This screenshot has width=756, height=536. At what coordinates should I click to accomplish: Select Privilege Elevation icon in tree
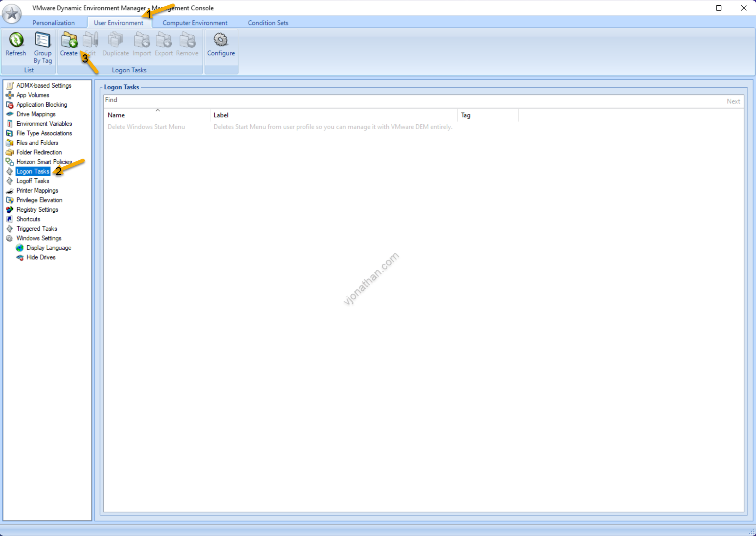point(10,200)
